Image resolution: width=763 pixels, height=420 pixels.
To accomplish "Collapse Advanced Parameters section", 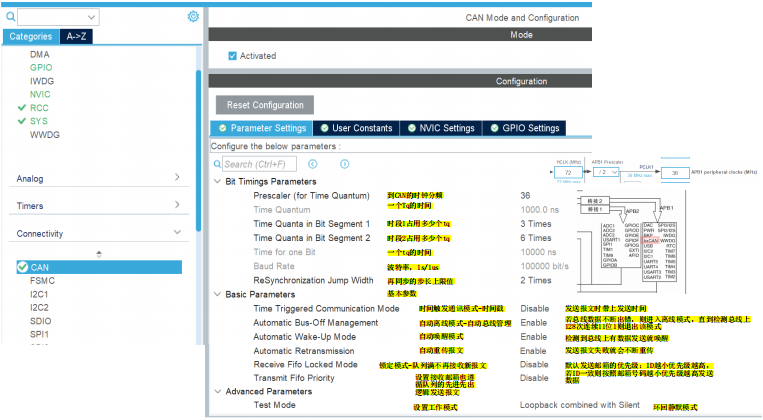I will pos(218,391).
